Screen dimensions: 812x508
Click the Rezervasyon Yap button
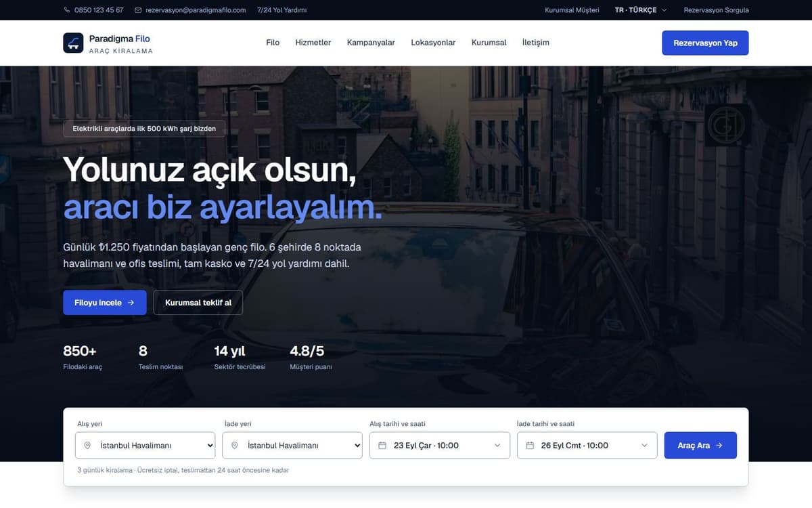[x=705, y=43]
